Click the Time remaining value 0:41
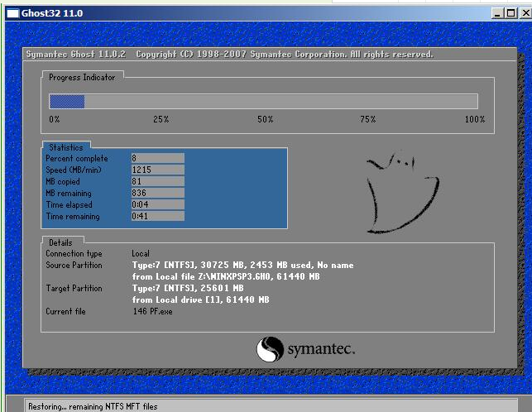This screenshot has width=532, height=412. (x=158, y=216)
